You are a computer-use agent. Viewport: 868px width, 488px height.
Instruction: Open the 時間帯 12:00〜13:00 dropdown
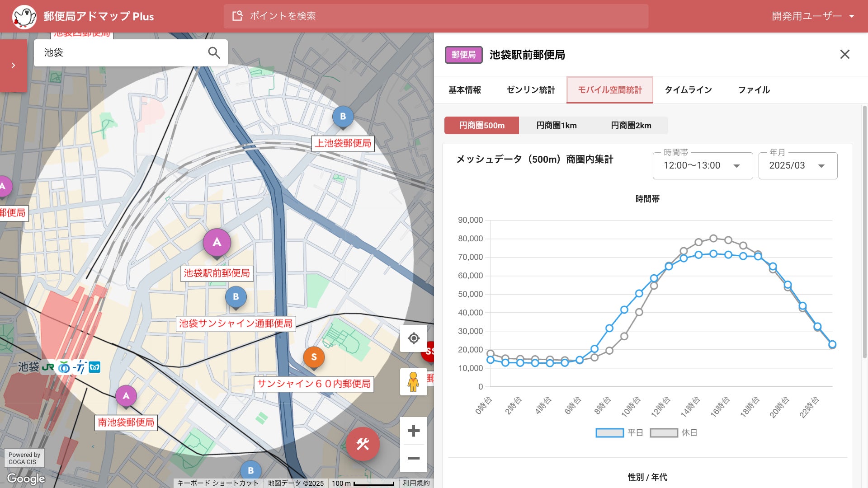point(702,166)
